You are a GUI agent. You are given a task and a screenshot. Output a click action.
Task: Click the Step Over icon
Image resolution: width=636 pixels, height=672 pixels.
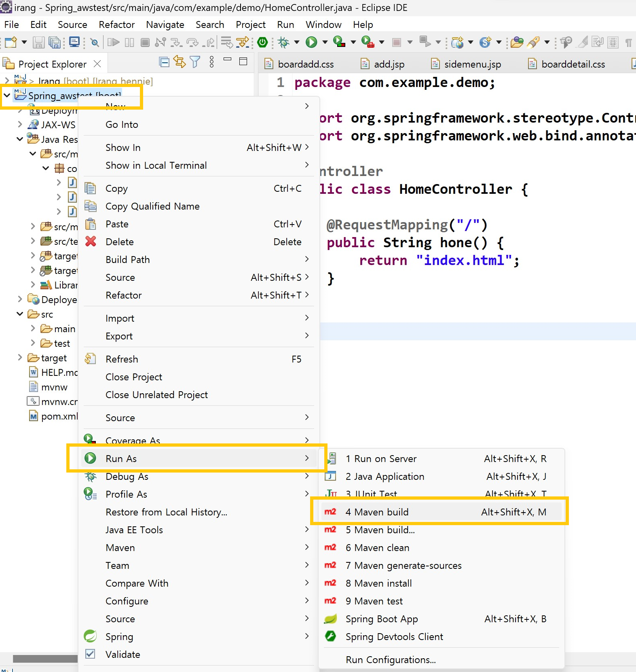192,42
